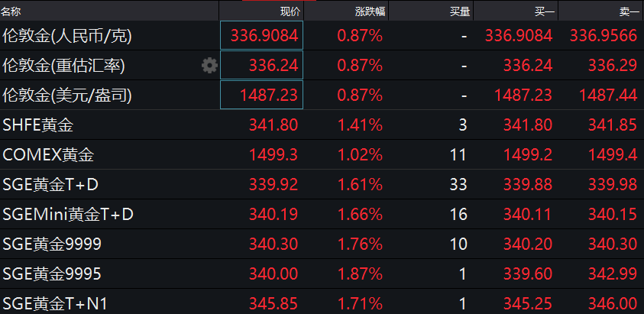Select the SGEMini黄金T+D row name

click(68, 215)
